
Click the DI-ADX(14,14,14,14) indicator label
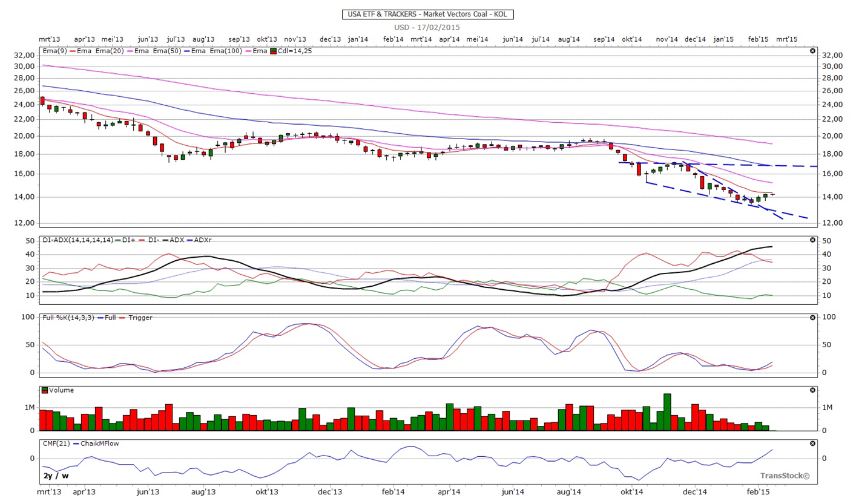[78, 240]
